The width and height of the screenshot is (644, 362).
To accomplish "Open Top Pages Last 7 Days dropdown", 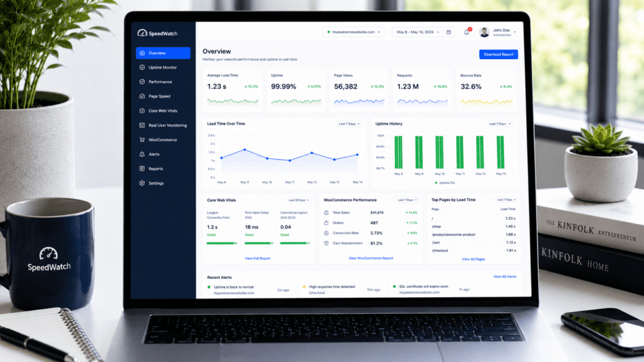I will tap(506, 200).
